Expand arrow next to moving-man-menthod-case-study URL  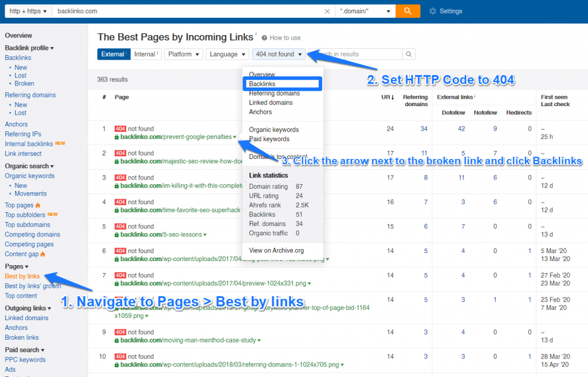[x=259, y=341]
